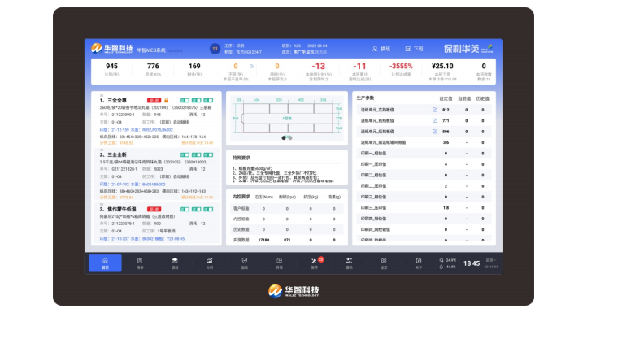Open the 首页 home icon in bottom bar
The height and width of the screenshot is (356, 644).
[x=105, y=263]
